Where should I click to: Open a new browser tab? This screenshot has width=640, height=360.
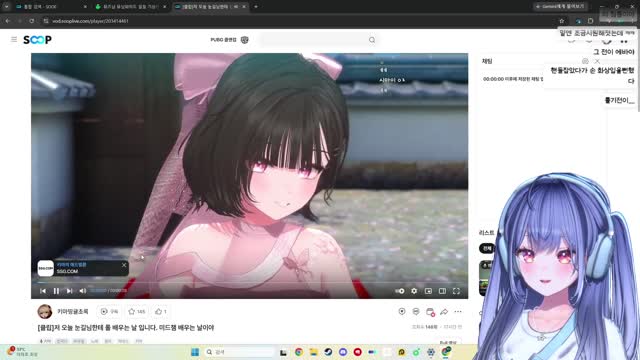[x=256, y=7]
